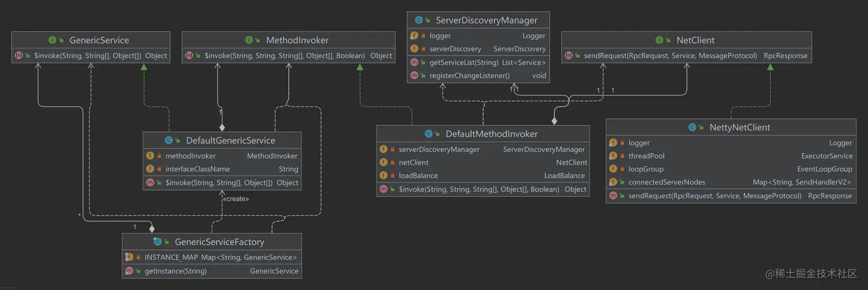Click the List<Service> return type
Image resolution: width=868 pixels, height=290 pixels.
(524, 63)
